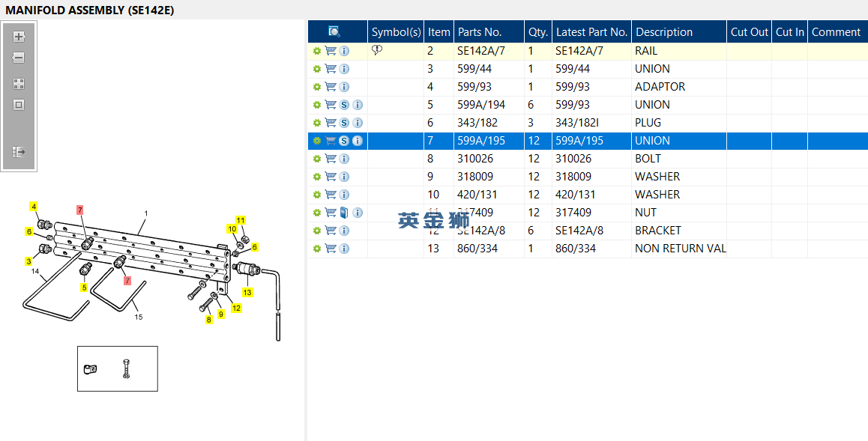Click the list export arrow icon
The width and height of the screenshot is (868, 441).
pyautogui.click(x=19, y=152)
